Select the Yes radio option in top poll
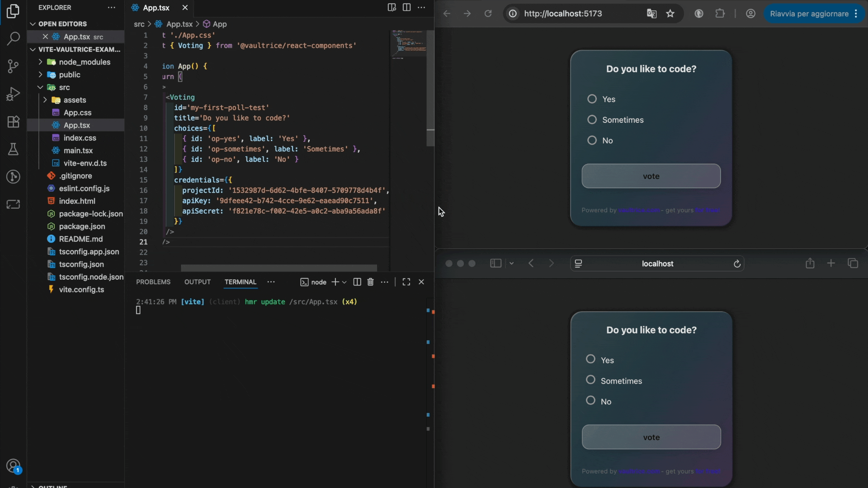The height and width of the screenshot is (488, 868). 592,99
